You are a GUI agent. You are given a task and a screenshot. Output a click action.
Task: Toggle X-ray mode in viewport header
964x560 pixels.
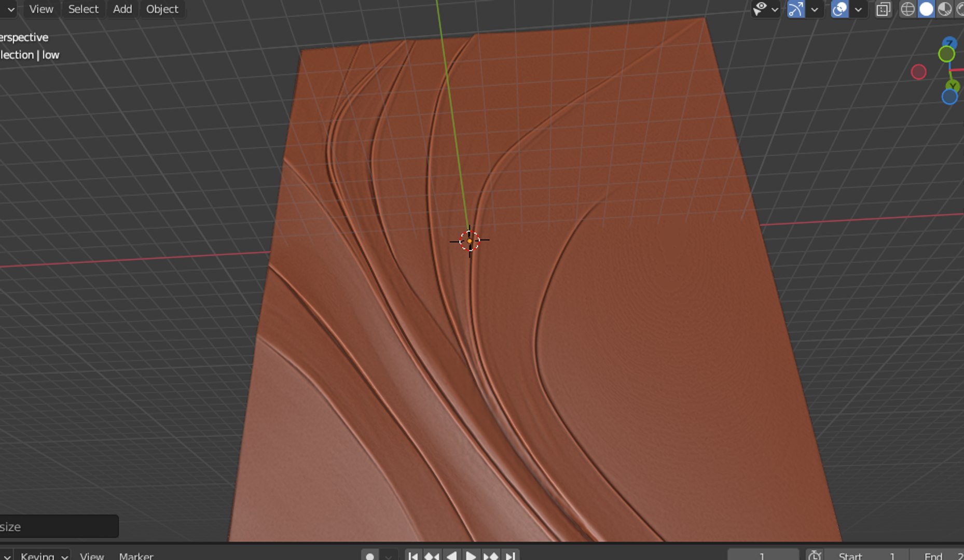883,9
